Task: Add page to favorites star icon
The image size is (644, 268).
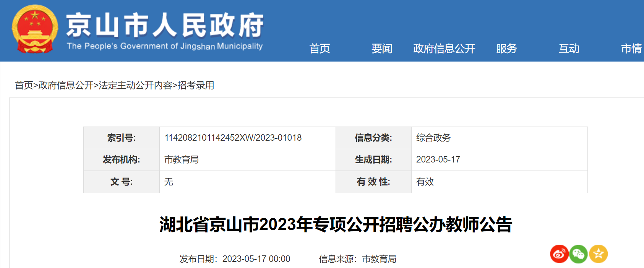Action: 598,254
